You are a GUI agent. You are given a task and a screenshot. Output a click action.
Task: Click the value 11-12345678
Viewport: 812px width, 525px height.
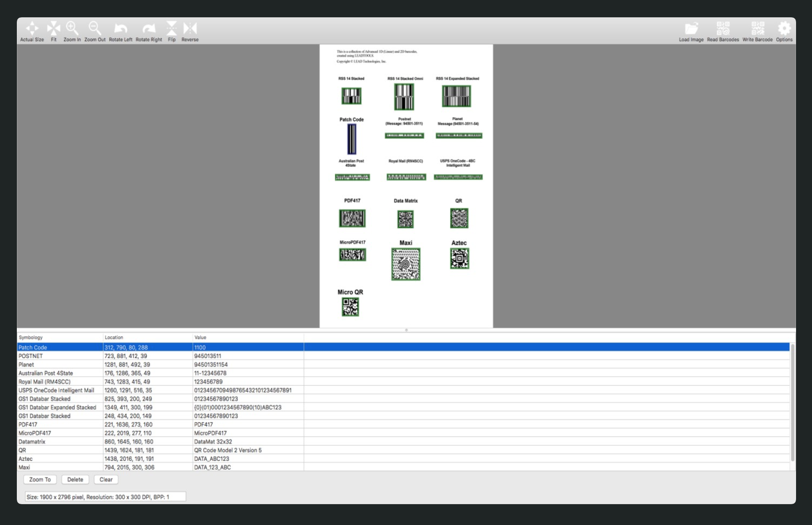pos(210,373)
